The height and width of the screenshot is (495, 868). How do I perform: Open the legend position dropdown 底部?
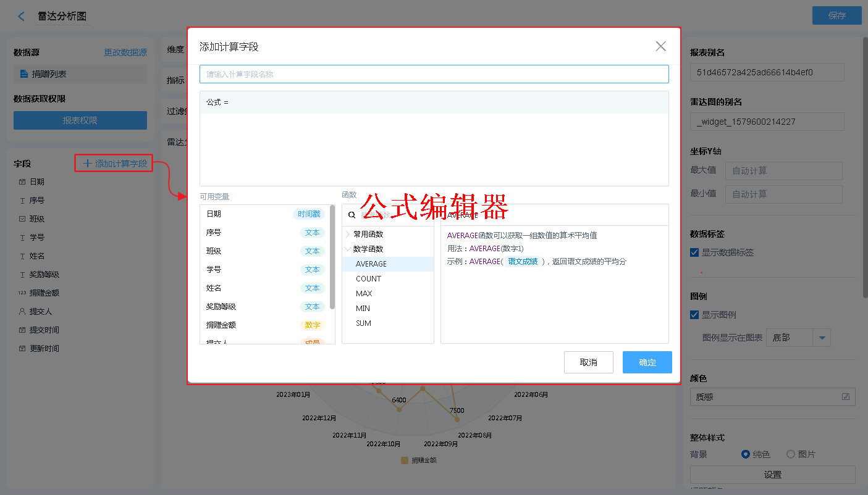tap(822, 338)
